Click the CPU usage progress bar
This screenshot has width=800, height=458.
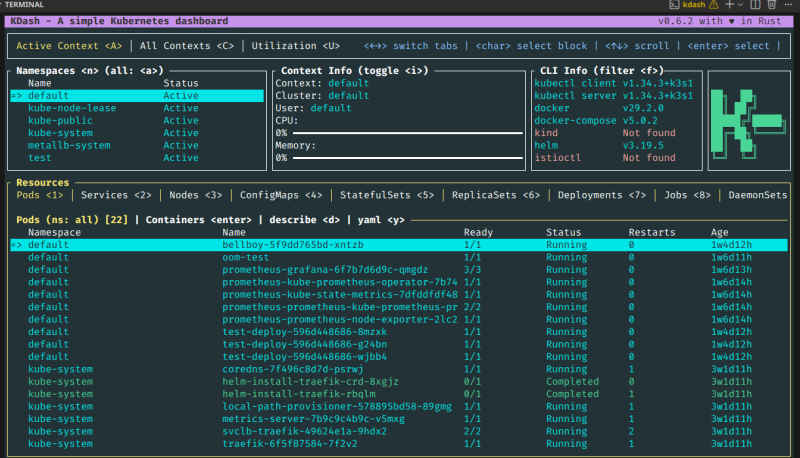point(407,132)
